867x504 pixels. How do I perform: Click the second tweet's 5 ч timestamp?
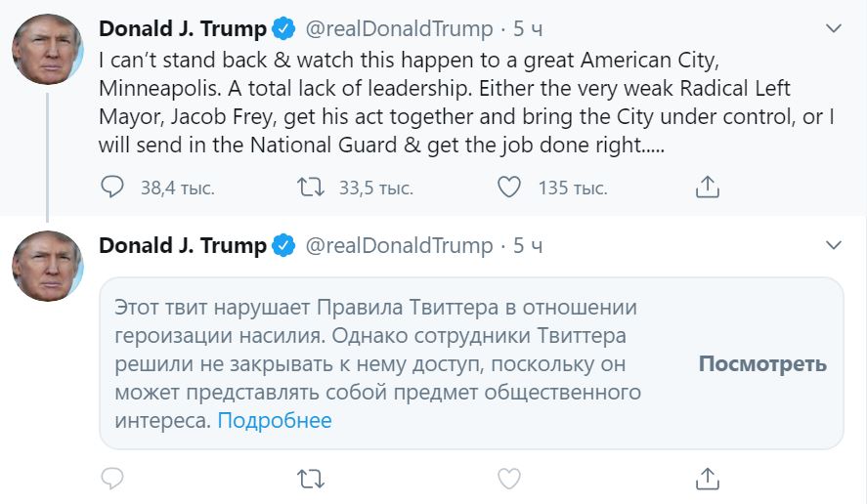click(528, 245)
